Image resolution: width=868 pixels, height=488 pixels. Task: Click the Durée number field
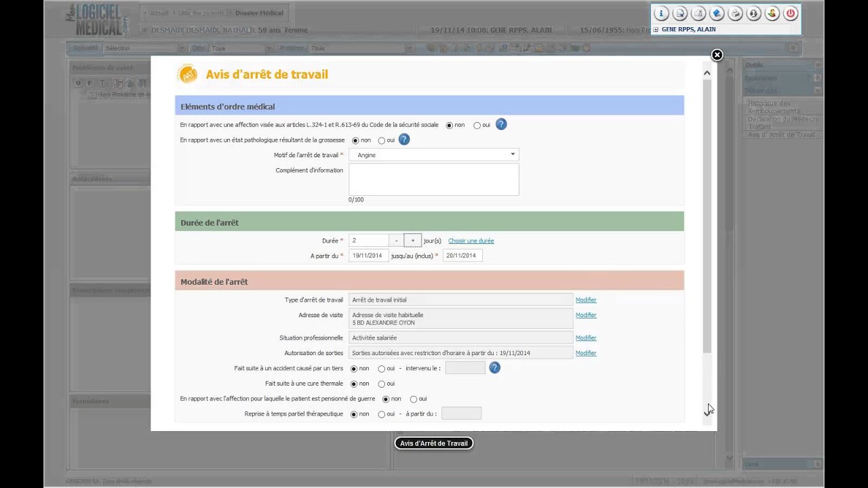click(x=369, y=241)
